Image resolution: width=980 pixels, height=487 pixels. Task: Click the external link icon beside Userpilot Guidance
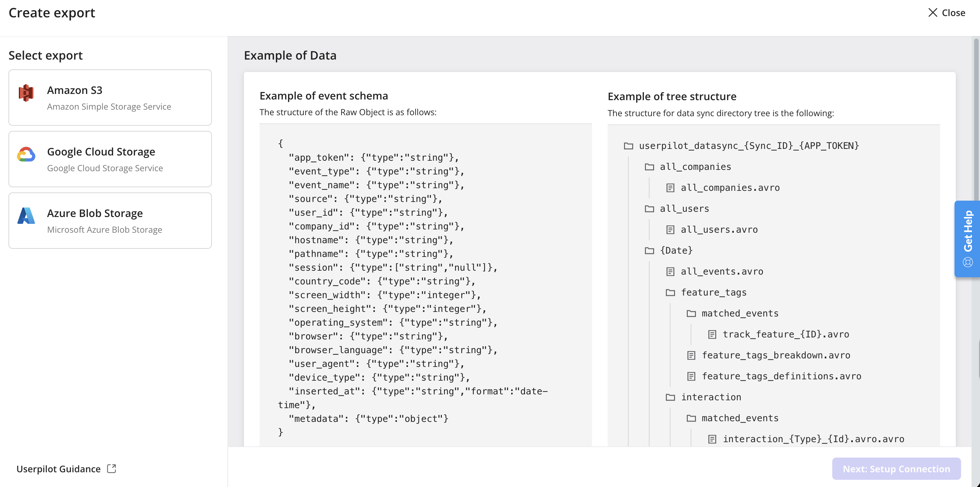[111, 468]
